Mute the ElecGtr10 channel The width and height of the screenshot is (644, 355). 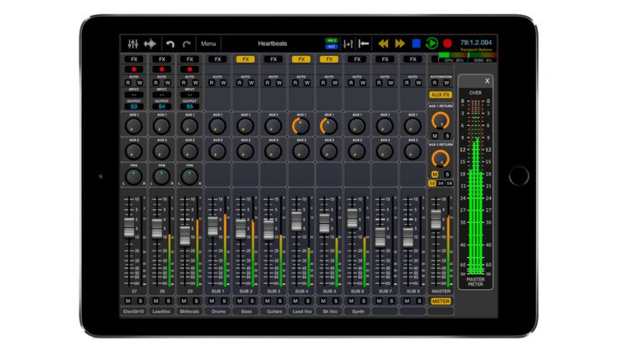[129, 300]
